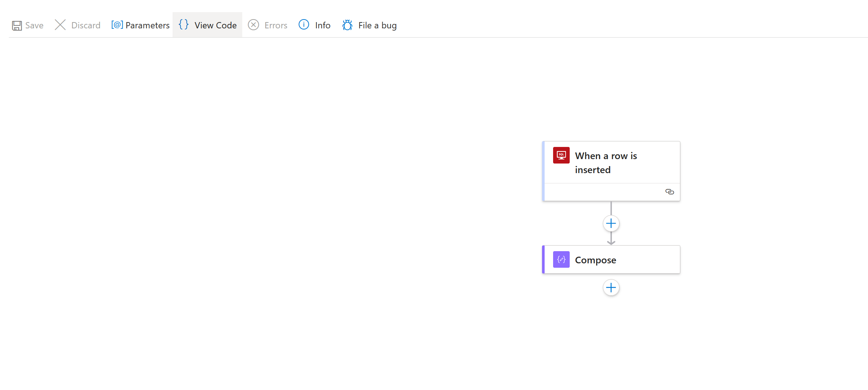Select the Discard X icon
Viewport: 868px width, 390px height.
tap(60, 25)
